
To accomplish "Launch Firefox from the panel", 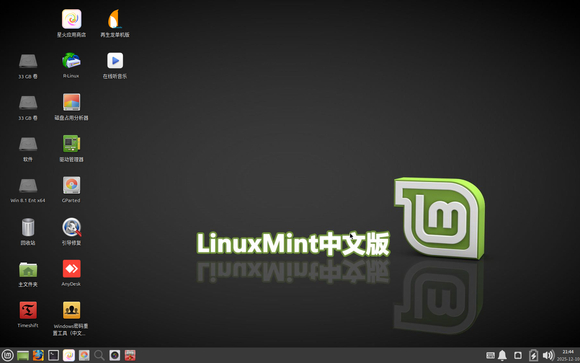I will 38,355.
